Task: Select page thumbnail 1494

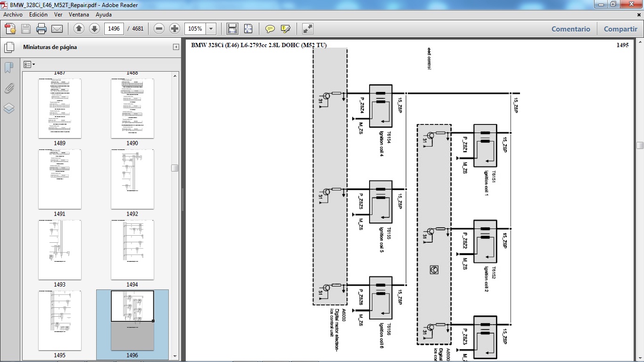Action: tap(132, 250)
